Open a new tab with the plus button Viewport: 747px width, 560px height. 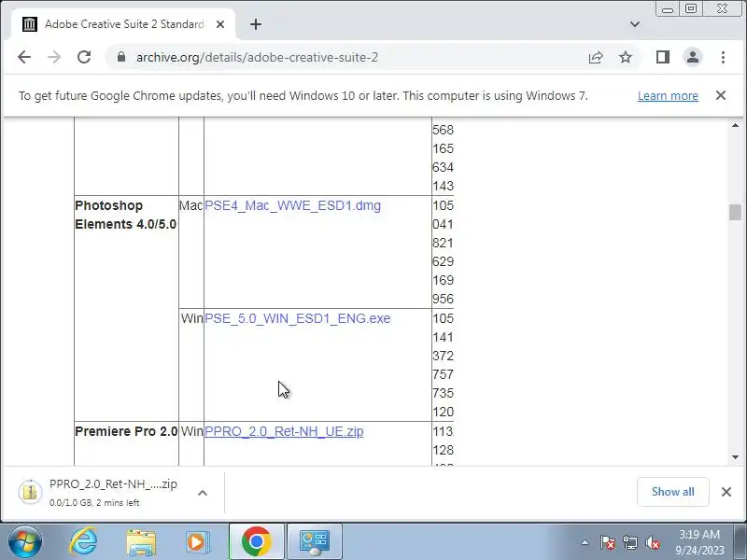tap(256, 24)
